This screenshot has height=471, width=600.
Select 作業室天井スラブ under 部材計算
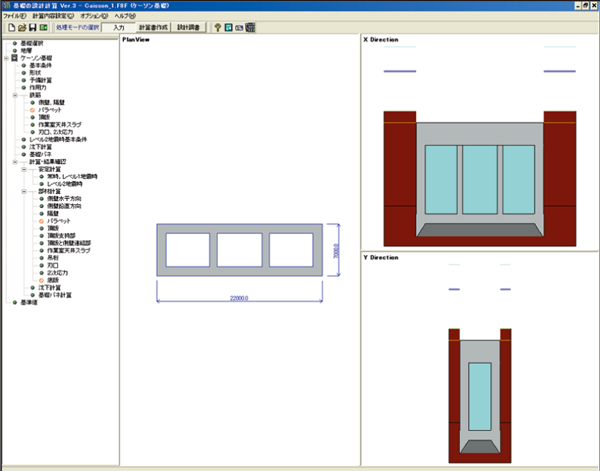[x=69, y=250]
